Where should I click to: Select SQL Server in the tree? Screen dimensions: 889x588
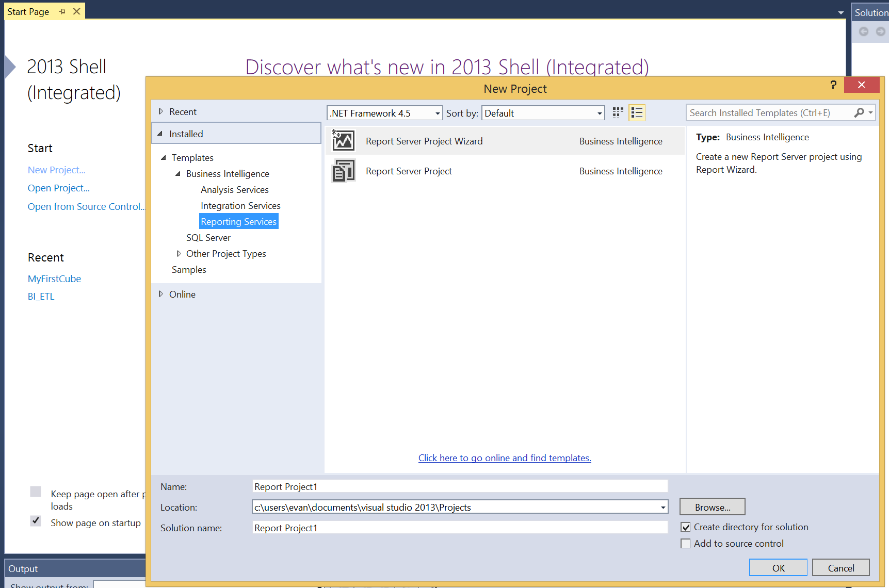point(208,238)
